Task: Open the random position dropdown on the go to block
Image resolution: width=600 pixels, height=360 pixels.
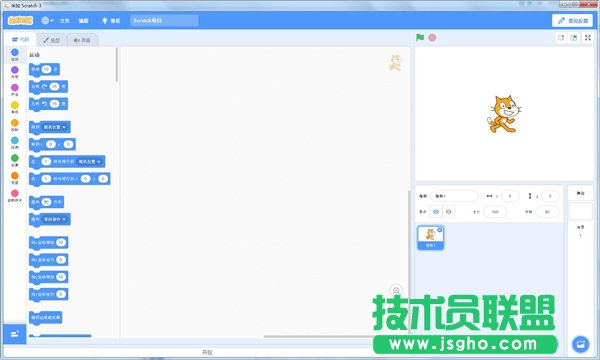Action: click(x=55, y=127)
